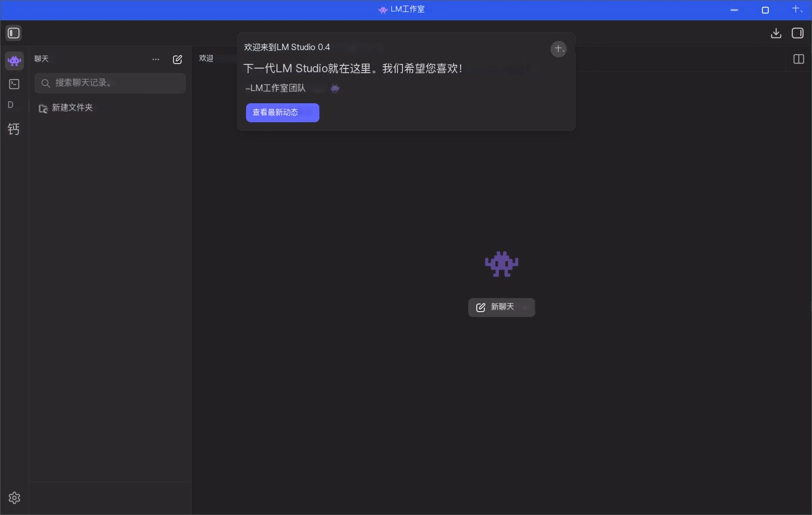812x515 pixels.
Task: Open the downloads icon in top bar
Action: click(776, 33)
